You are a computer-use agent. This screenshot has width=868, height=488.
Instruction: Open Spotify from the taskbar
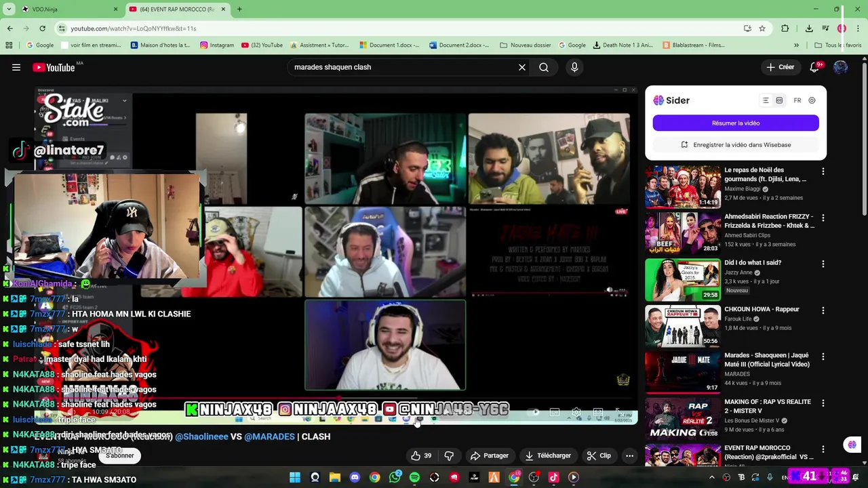414,477
